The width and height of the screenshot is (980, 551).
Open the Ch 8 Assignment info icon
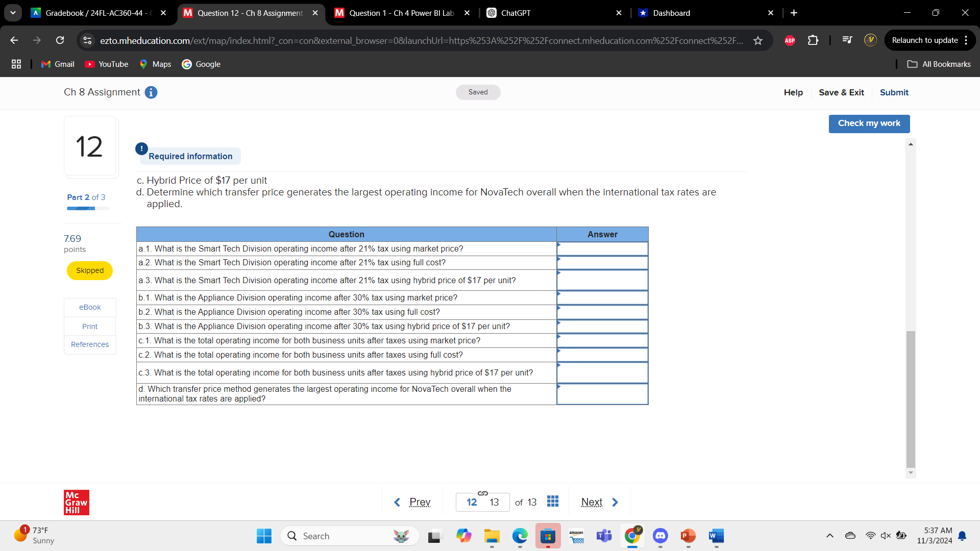(x=151, y=92)
